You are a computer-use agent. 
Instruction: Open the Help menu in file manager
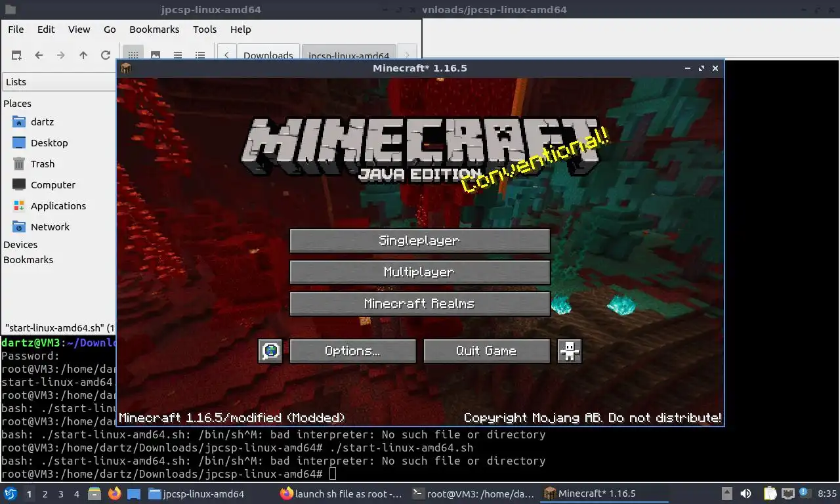click(x=240, y=30)
